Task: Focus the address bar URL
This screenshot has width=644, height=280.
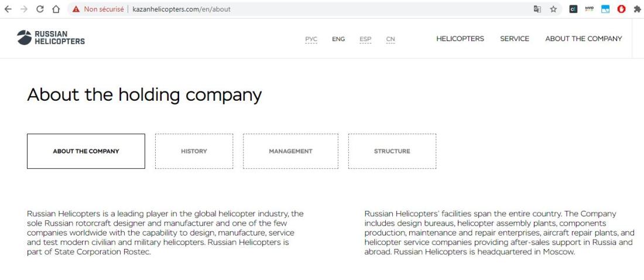Action: pos(181,9)
